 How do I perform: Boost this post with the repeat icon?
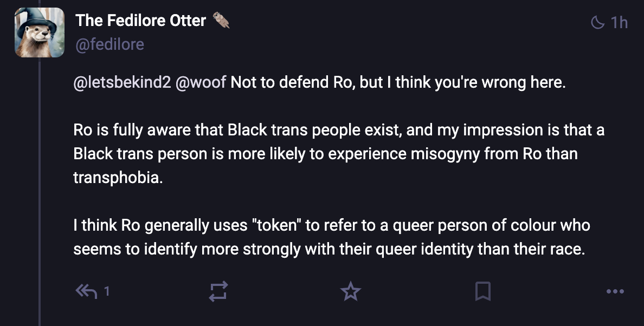218,292
